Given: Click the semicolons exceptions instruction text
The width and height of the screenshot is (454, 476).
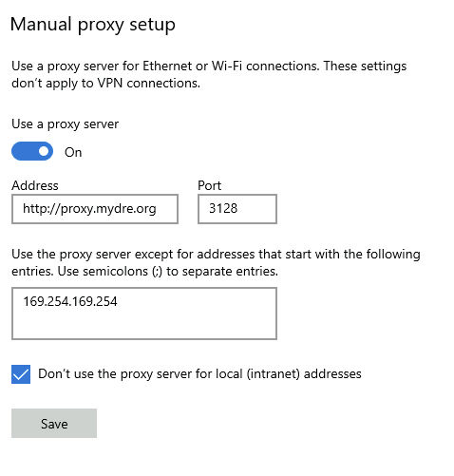Looking at the screenshot, I should point(216,262).
